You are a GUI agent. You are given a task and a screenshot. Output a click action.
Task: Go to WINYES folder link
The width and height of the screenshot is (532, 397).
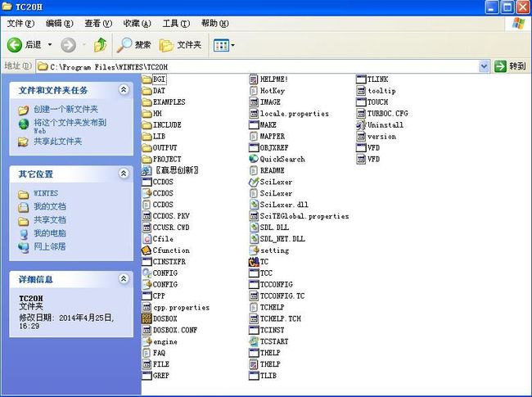46,193
